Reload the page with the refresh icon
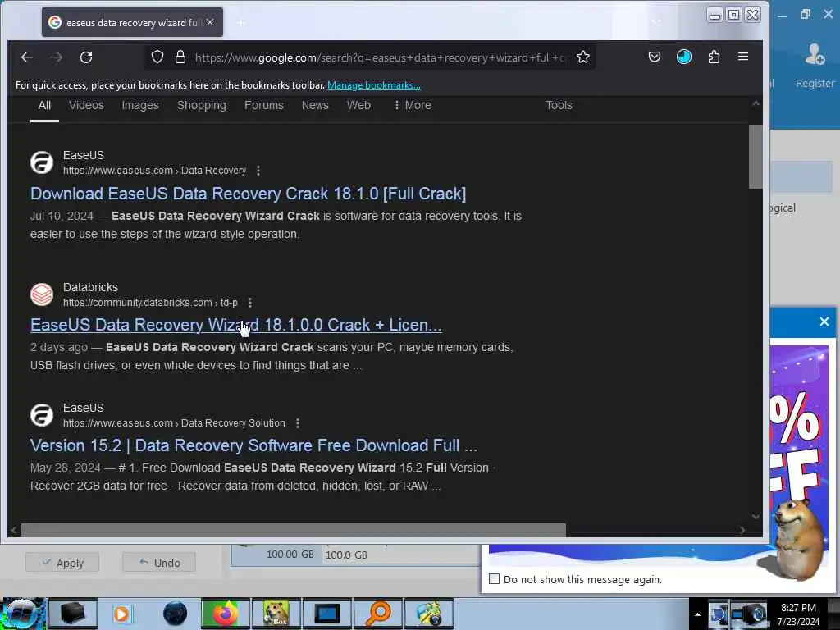This screenshot has height=630, width=840. (x=86, y=57)
